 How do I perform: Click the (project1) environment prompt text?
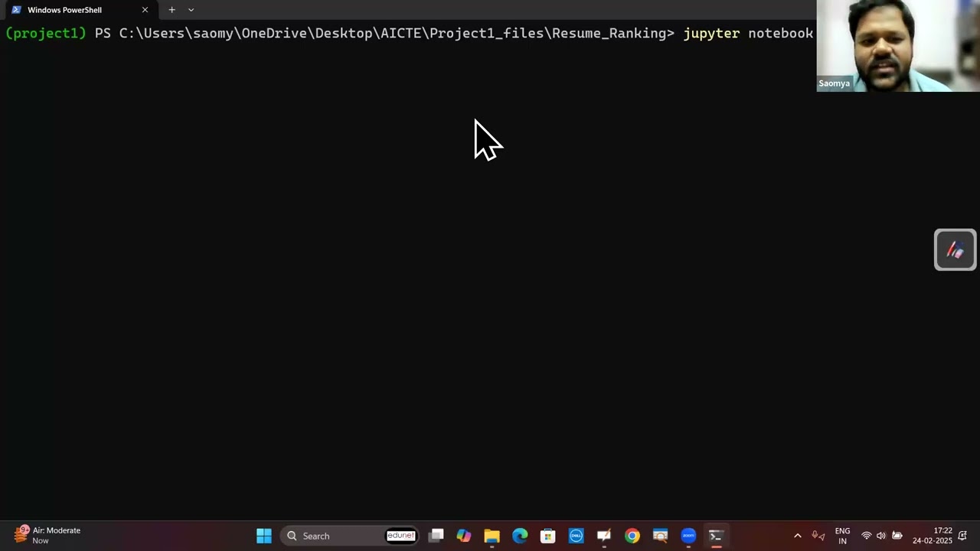click(46, 33)
